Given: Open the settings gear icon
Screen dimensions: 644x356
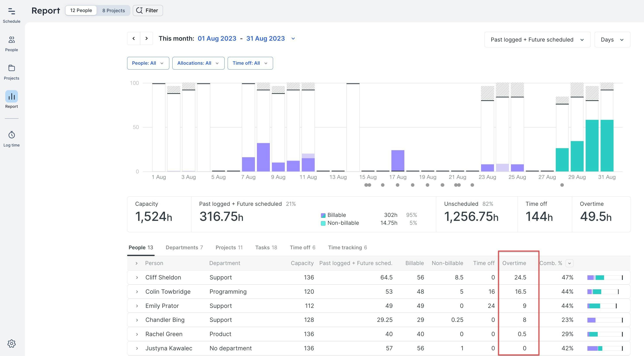Looking at the screenshot, I should (x=12, y=344).
